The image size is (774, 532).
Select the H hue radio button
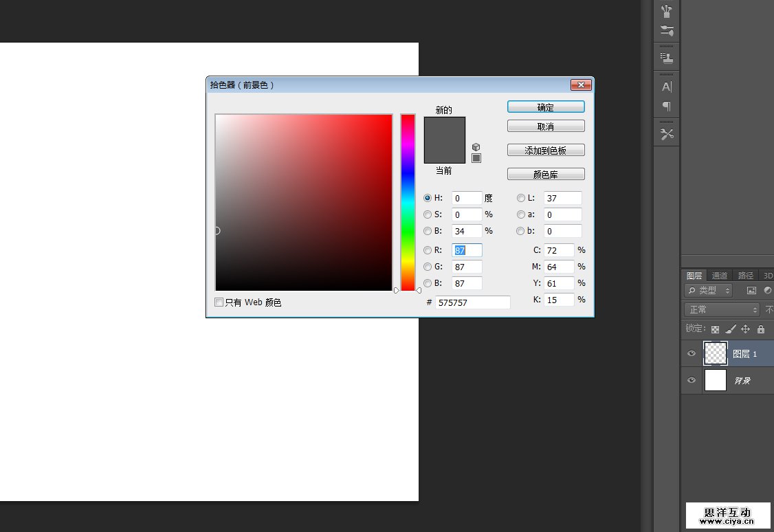pyautogui.click(x=428, y=198)
